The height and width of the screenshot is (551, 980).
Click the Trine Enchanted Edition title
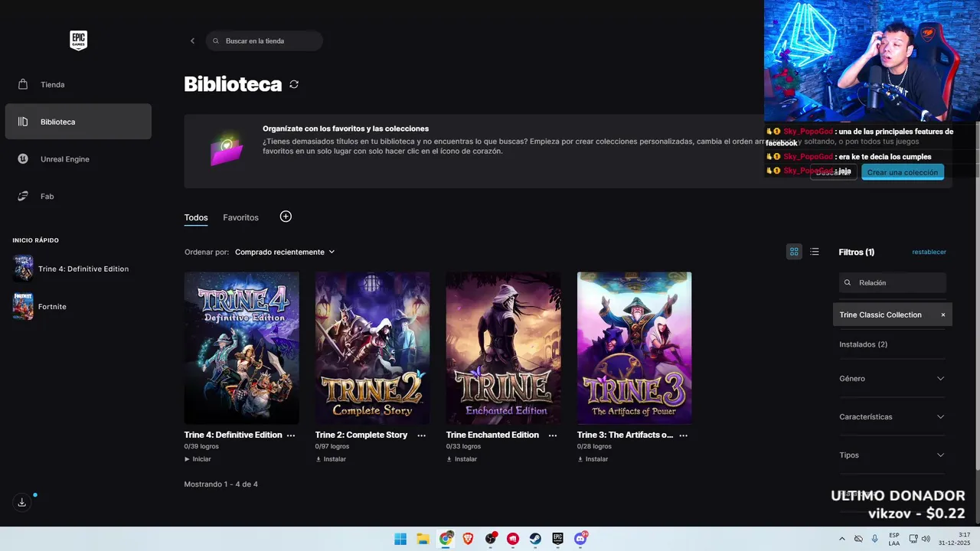pos(492,435)
